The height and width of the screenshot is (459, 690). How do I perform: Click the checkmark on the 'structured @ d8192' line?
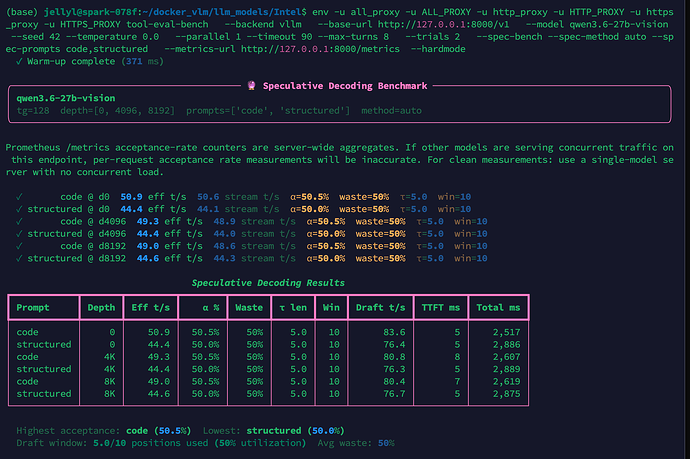[x=19, y=258]
